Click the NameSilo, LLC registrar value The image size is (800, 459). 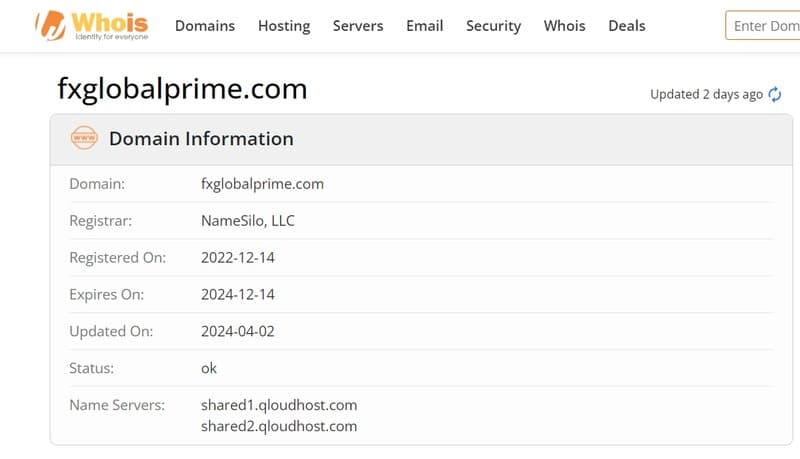tap(248, 221)
